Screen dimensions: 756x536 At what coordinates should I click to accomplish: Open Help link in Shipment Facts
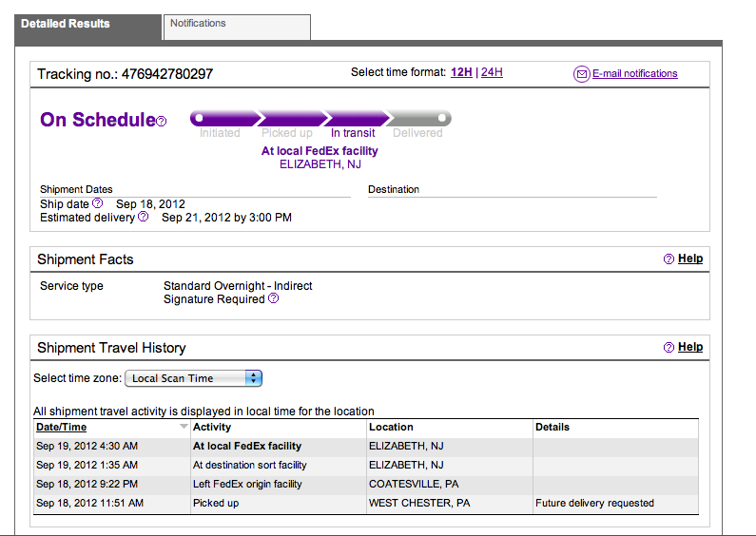690,258
